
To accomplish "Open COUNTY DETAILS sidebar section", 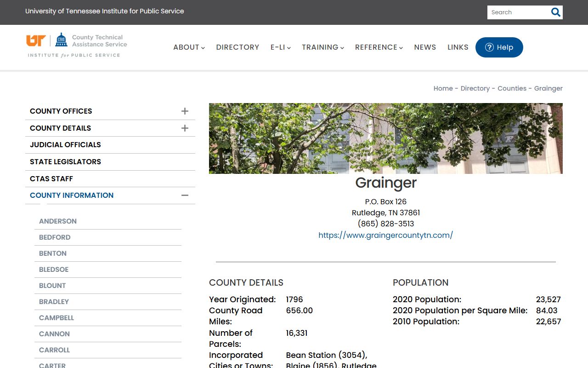I will tap(61, 128).
